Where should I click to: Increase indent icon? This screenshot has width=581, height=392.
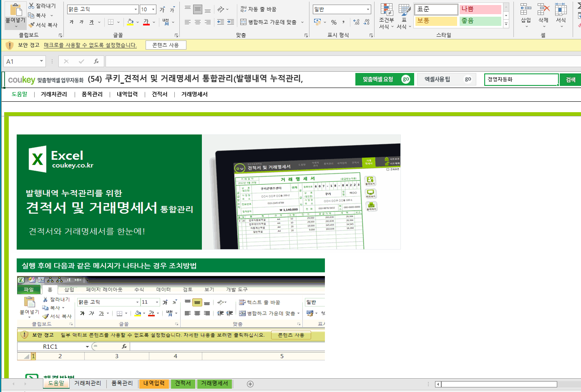[x=231, y=22]
